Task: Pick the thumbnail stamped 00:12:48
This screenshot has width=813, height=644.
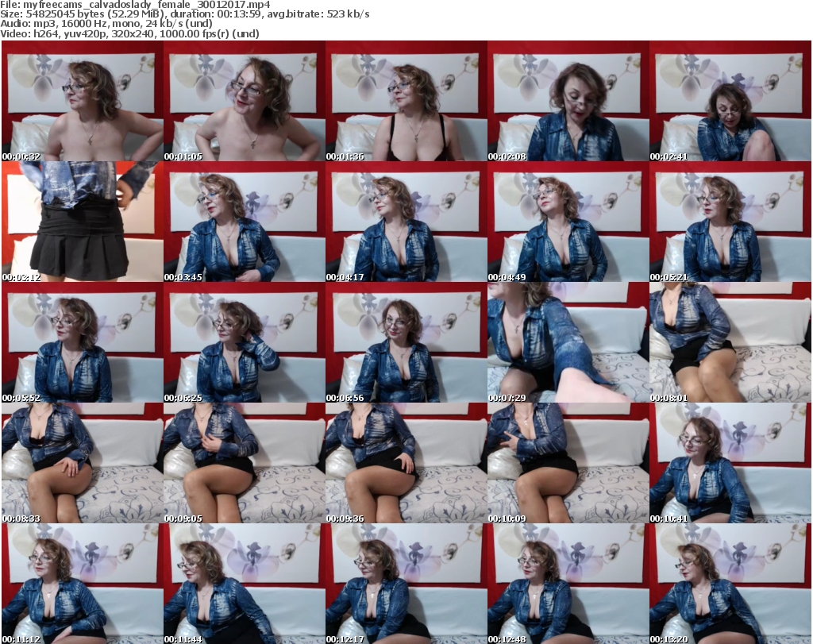Action: (568, 584)
